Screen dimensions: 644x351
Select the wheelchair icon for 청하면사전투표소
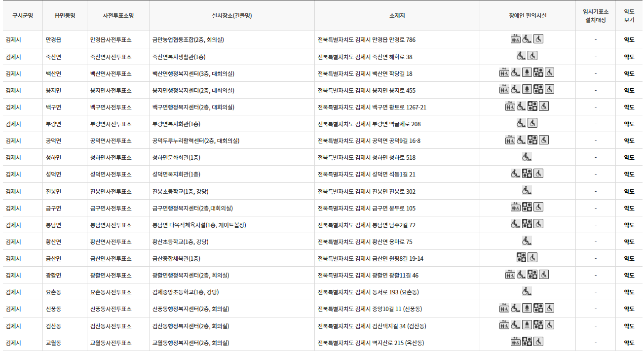[527, 157]
